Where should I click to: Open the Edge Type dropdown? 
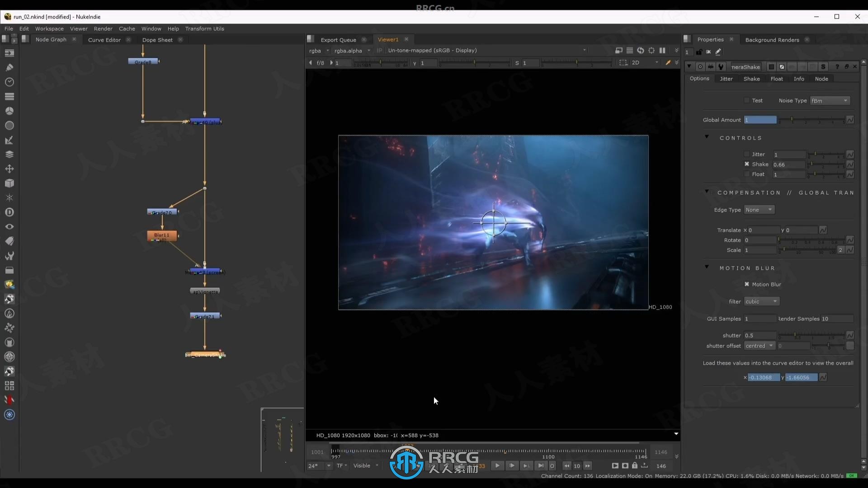[759, 210]
